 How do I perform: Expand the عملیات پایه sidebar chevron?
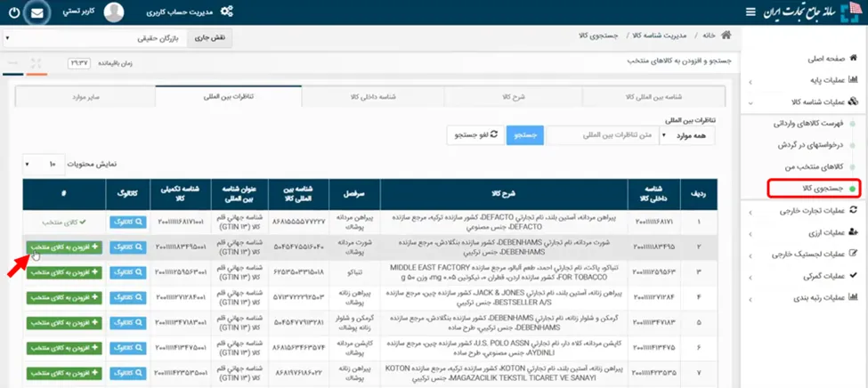(750, 81)
